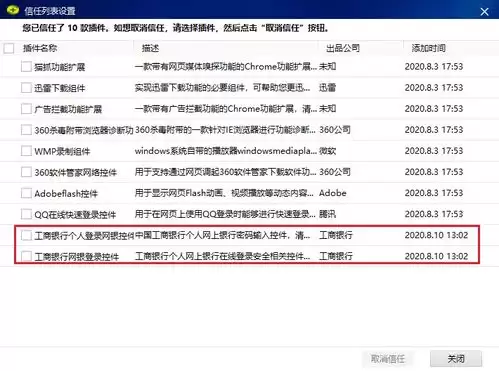Click the description 中国工商银行个人网上银行密码输入控件
This screenshot has width=499, height=371.
click(222, 235)
